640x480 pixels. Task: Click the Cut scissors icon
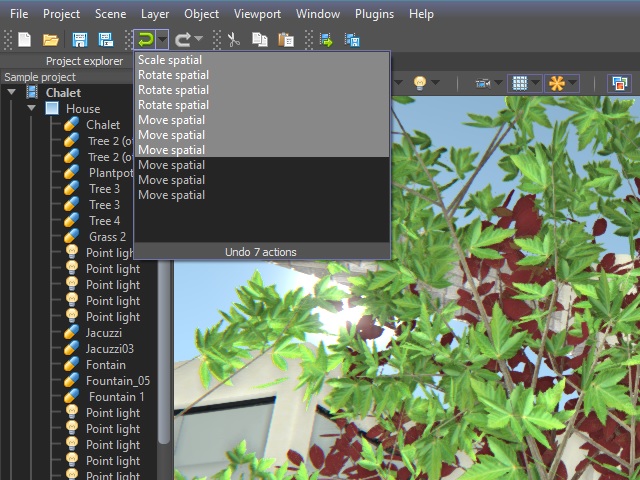[233, 40]
